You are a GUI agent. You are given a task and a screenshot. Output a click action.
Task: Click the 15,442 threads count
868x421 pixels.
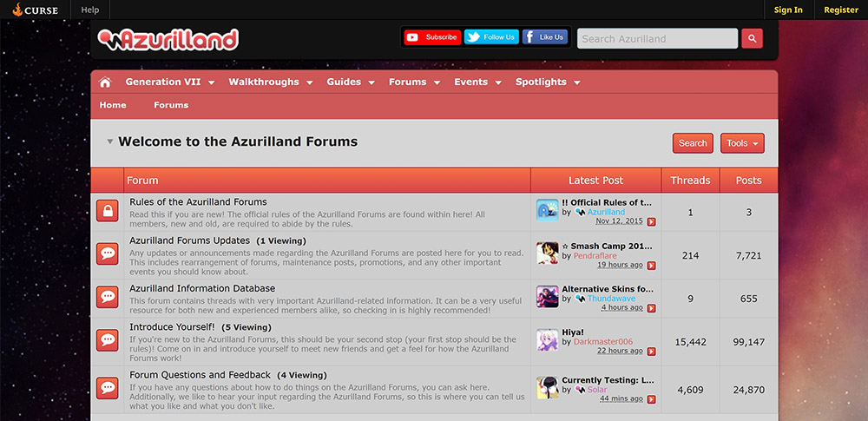690,342
